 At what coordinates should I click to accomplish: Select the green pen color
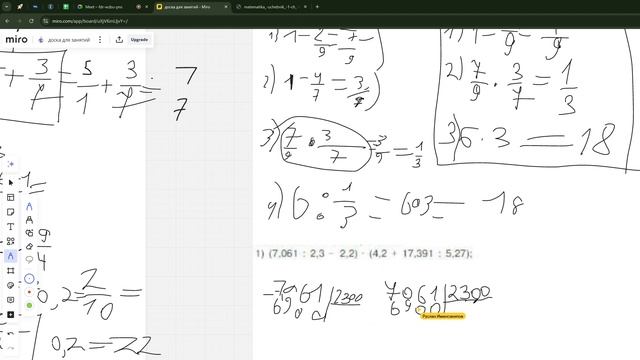tap(29, 305)
